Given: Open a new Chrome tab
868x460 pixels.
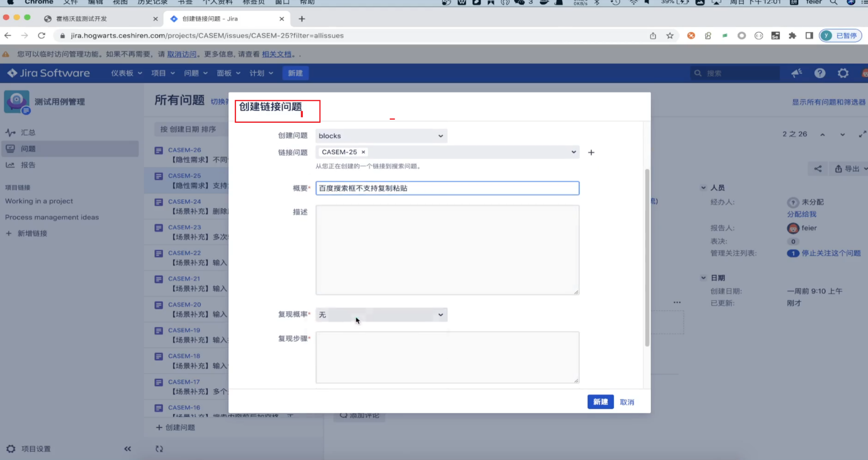Looking at the screenshot, I should point(302,19).
